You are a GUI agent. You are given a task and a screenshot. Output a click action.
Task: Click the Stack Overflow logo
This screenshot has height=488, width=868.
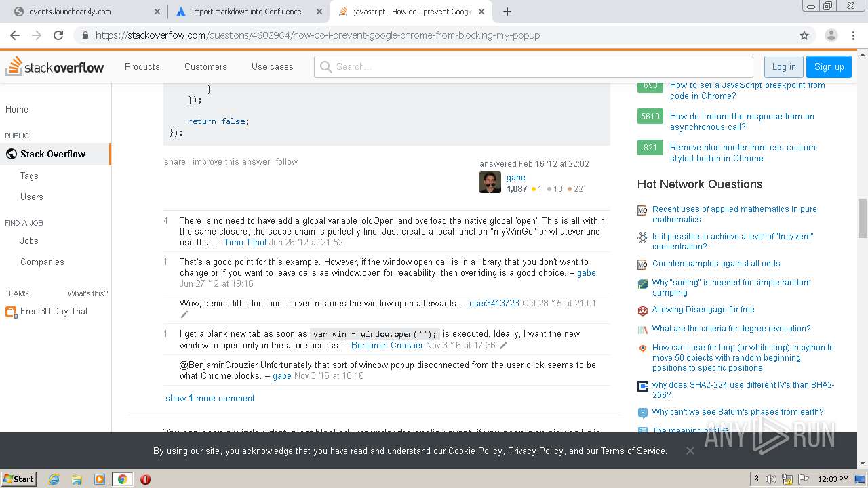pyautogui.click(x=55, y=66)
